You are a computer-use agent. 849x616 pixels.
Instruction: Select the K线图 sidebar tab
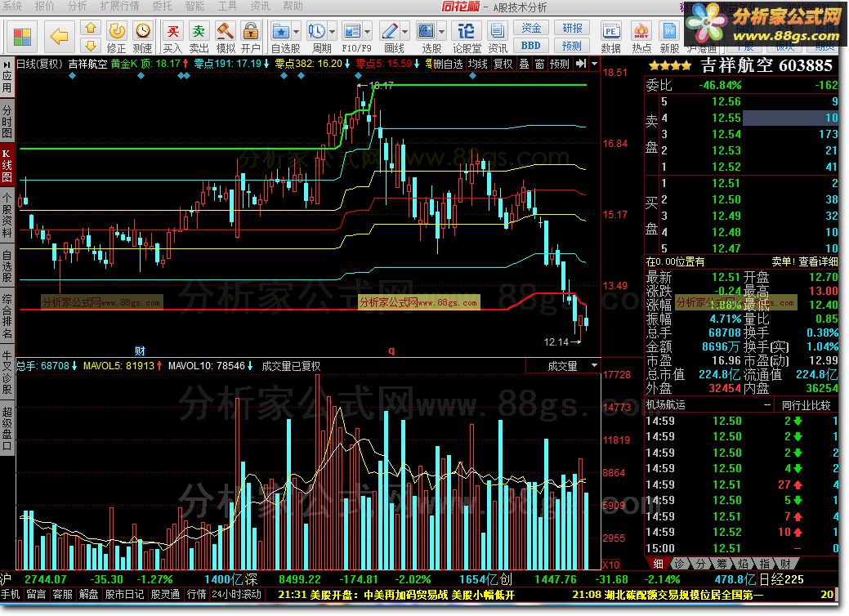coord(7,165)
